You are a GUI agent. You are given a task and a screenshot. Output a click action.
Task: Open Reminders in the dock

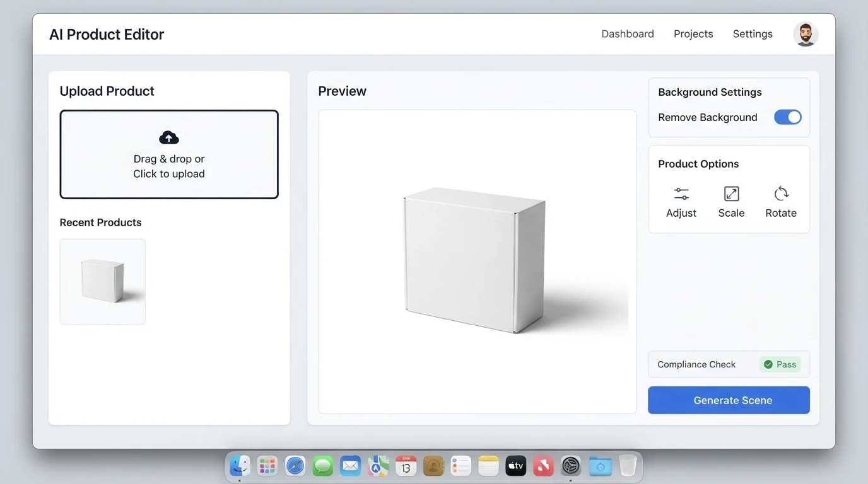[461, 466]
